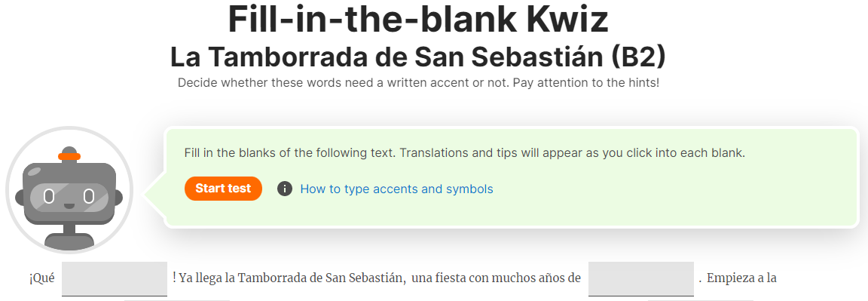The width and height of the screenshot is (868, 301).
Task: Click the Fill-in-the-blank Kwiz heading
Action: pos(418,20)
